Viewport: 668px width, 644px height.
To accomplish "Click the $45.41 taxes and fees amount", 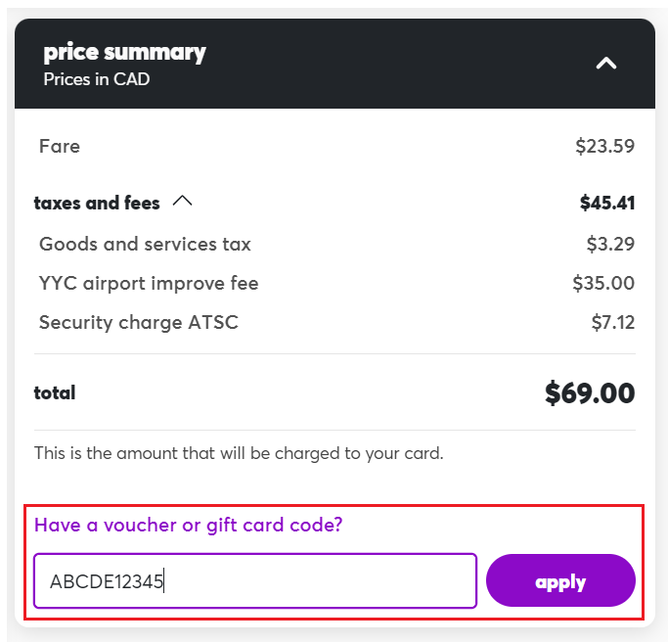I will 606,204.
